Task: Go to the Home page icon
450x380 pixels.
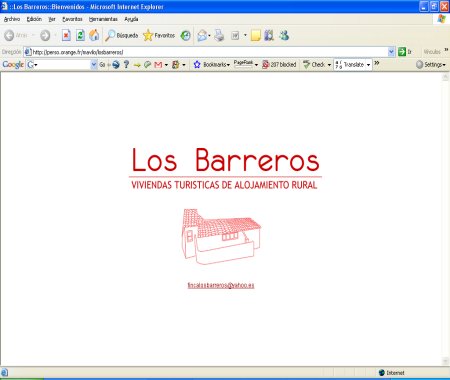Action: [x=94, y=35]
